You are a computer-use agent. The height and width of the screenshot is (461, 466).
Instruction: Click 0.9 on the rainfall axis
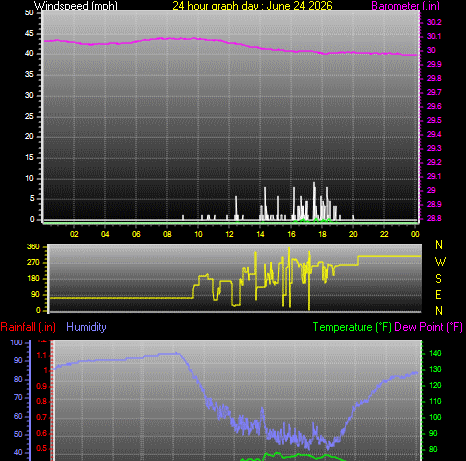tap(42, 387)
